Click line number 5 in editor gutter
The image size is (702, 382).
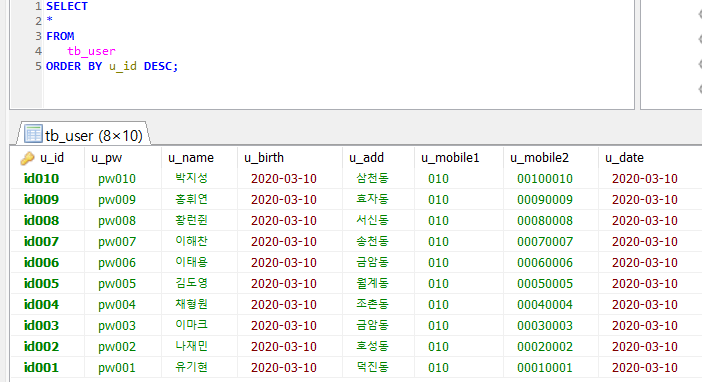tap(39, 66)
